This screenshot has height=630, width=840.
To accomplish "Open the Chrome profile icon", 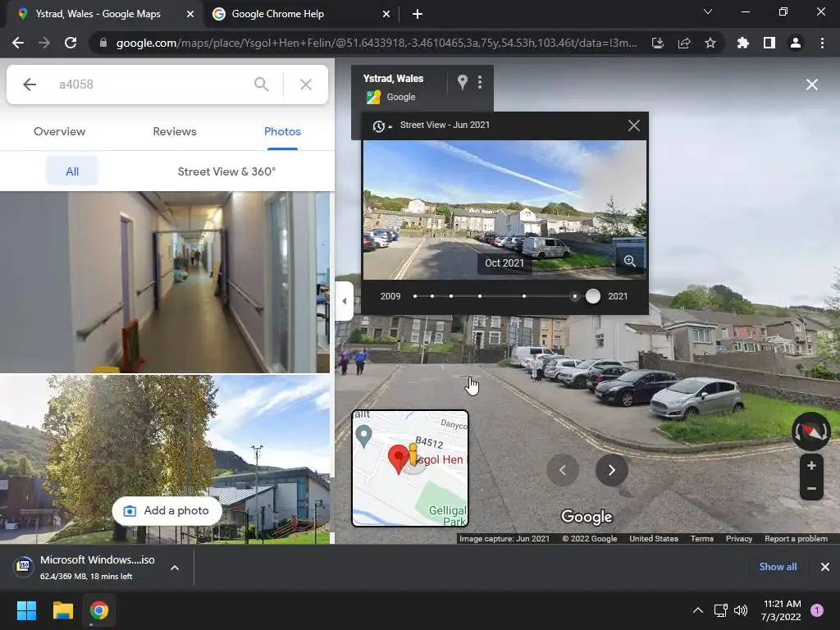I will (796, 43).
